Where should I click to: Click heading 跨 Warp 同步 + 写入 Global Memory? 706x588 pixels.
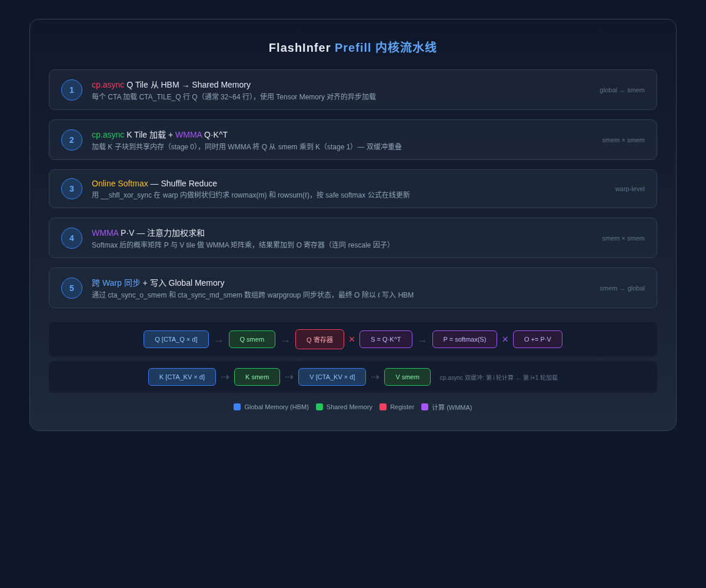click(158, 283)
